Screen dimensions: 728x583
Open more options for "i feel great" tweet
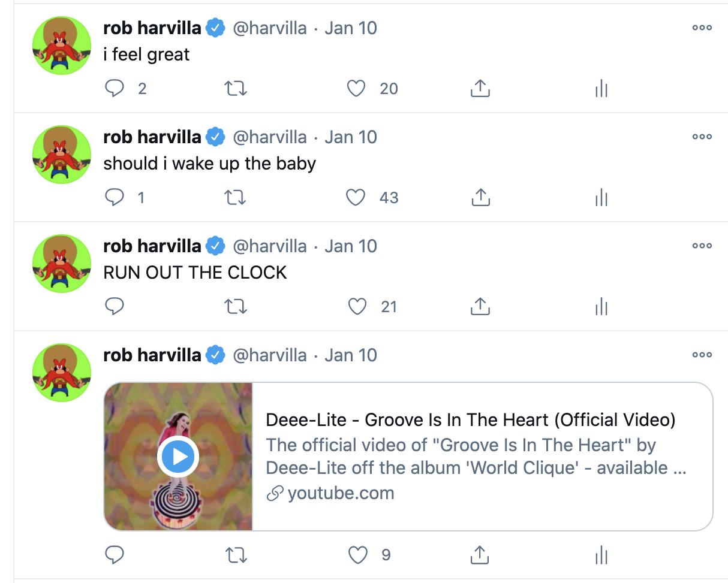click(x=702, y=28)
